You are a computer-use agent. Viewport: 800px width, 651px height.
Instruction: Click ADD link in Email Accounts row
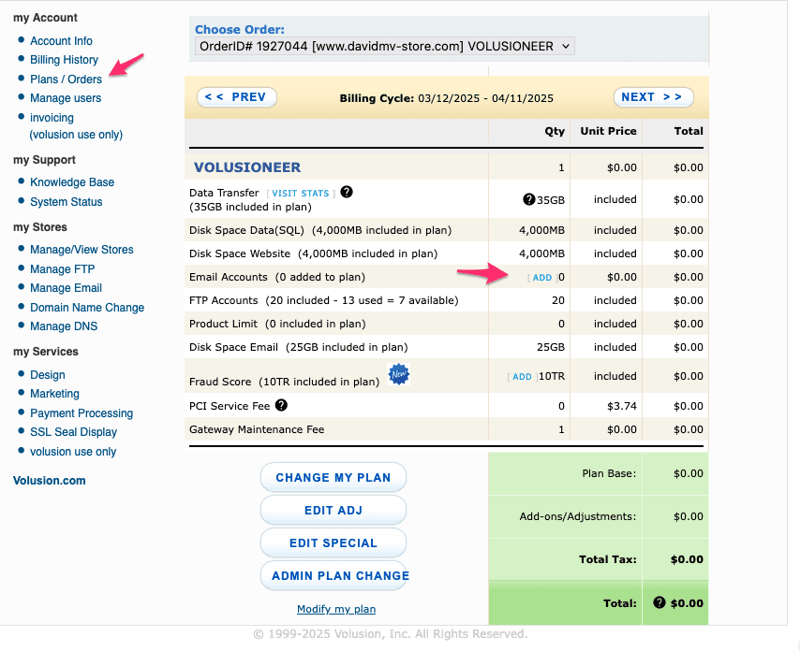541,277
